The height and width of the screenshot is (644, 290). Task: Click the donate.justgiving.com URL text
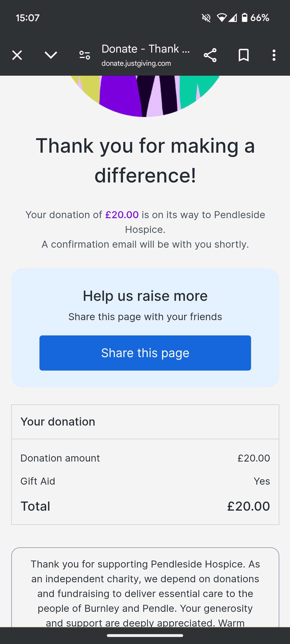click(136, 63)
